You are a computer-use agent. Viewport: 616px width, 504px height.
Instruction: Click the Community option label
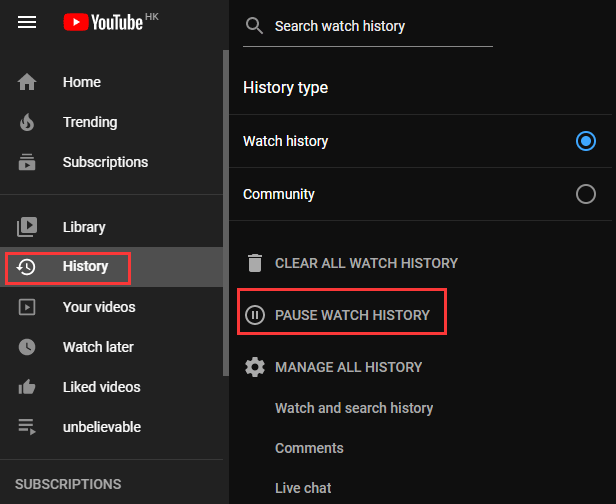point(279,194)
